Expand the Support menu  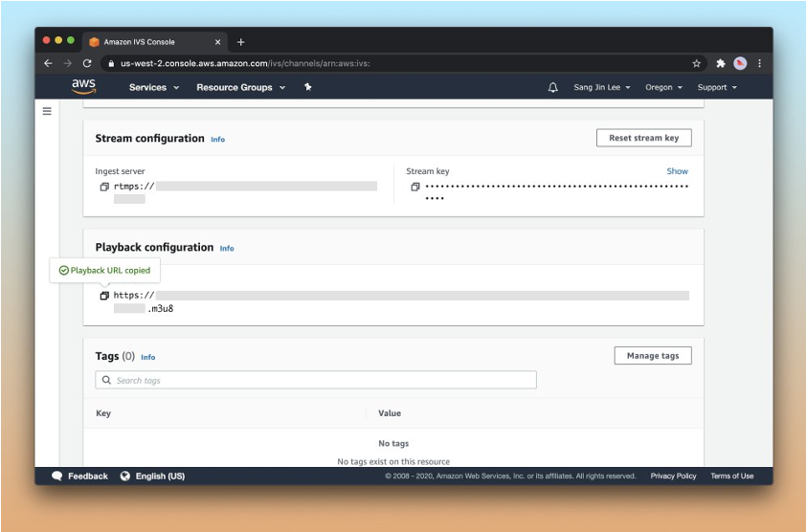(x=717, y=87)
